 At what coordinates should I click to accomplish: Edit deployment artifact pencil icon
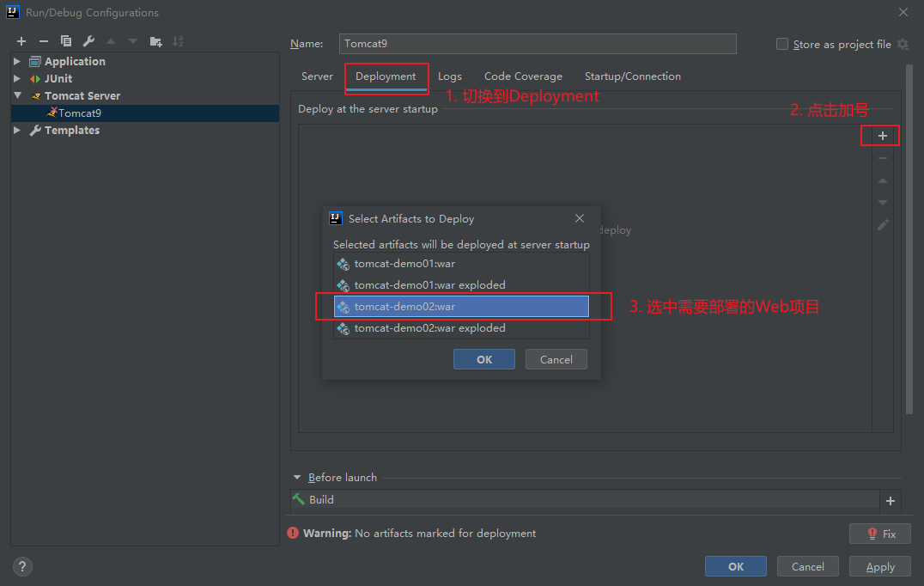882,225
